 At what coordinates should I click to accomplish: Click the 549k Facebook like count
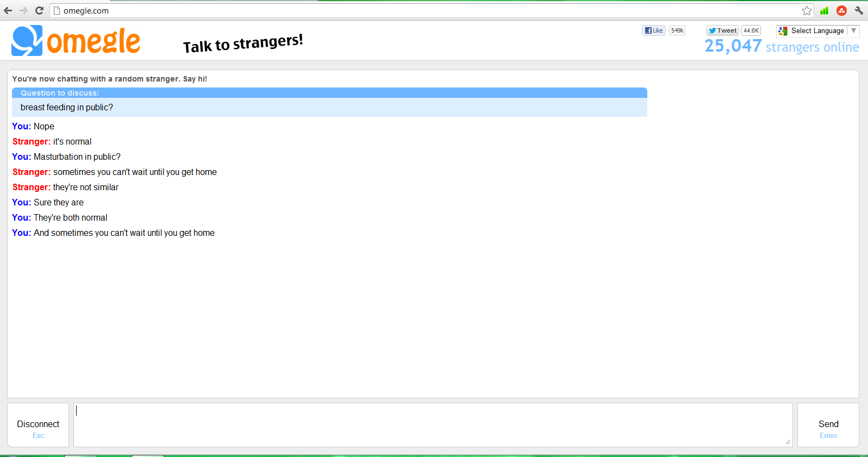click(677, 30)
